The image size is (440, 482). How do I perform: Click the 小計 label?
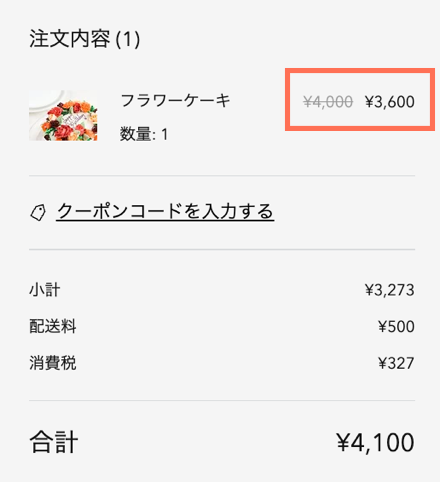point(45,290)
